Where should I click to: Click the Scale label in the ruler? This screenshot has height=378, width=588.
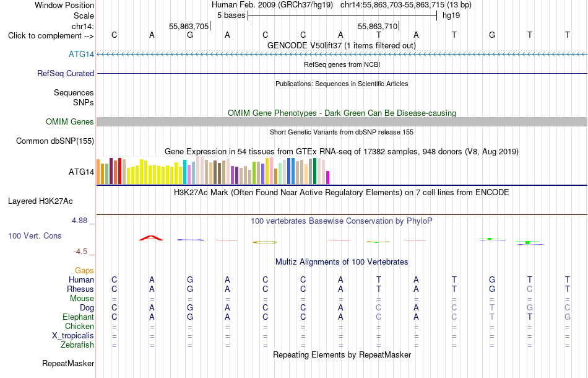[x=84, y=15]
